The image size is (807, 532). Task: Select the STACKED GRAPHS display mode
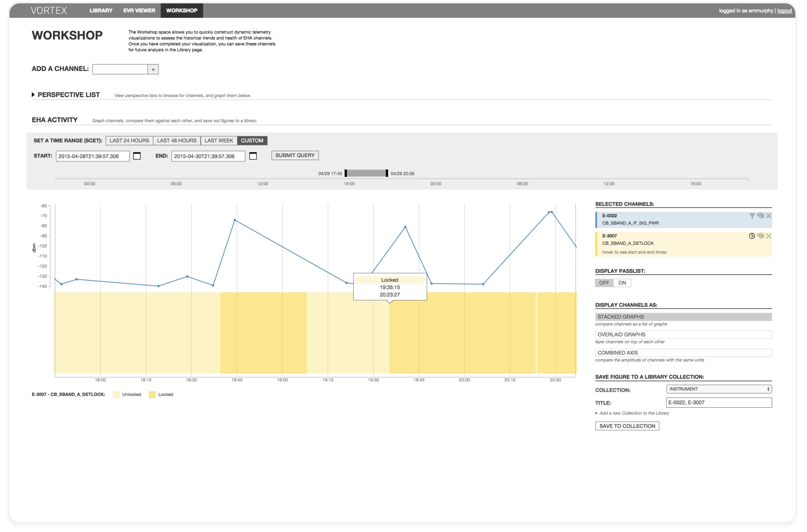(x=683, y=317)
